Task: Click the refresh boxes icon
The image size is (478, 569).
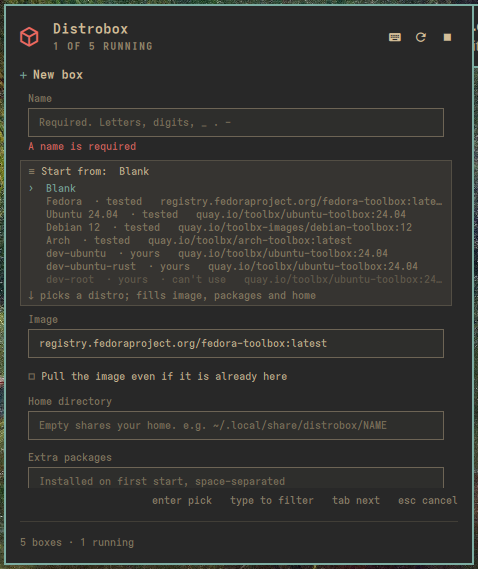Action: click(421, 37)
